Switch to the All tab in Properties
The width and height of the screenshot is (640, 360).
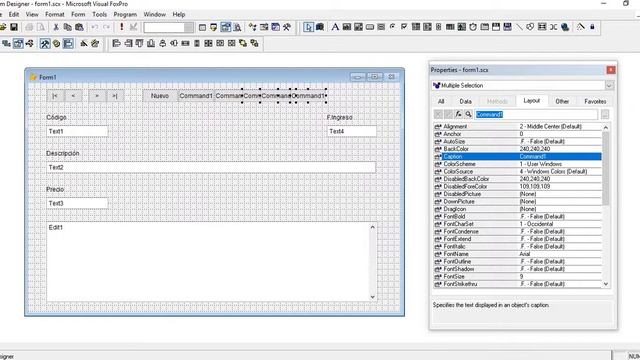click(441, 101)
